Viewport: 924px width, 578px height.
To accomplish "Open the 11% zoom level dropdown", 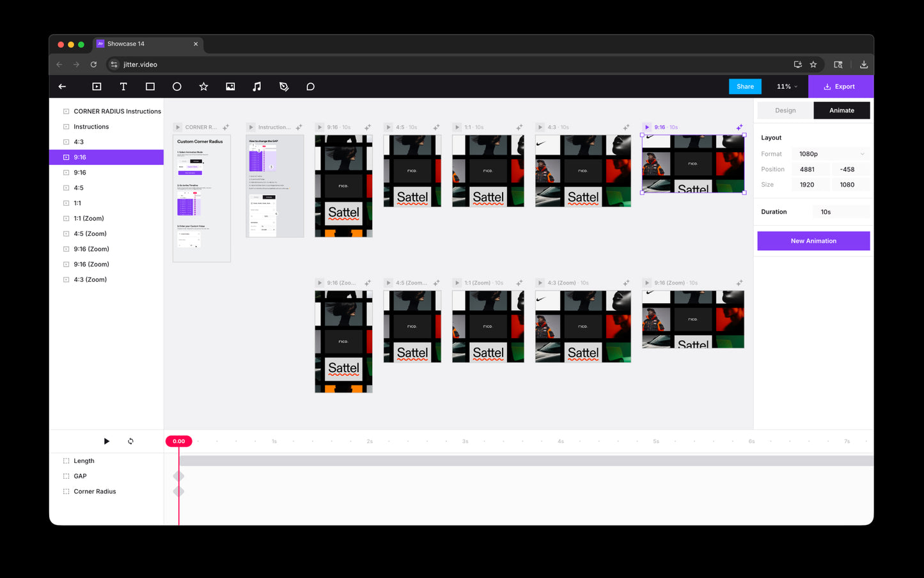I will click(x=787, y=87).
